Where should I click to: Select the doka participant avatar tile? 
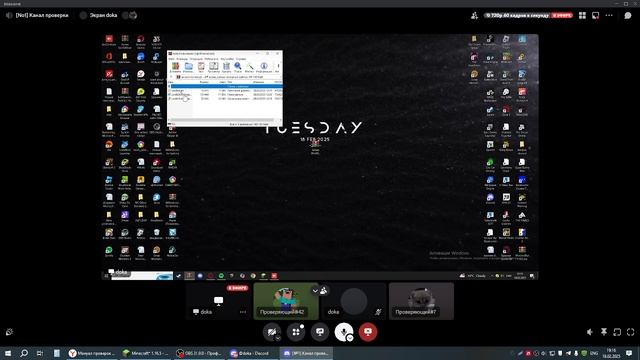(353, 301)
